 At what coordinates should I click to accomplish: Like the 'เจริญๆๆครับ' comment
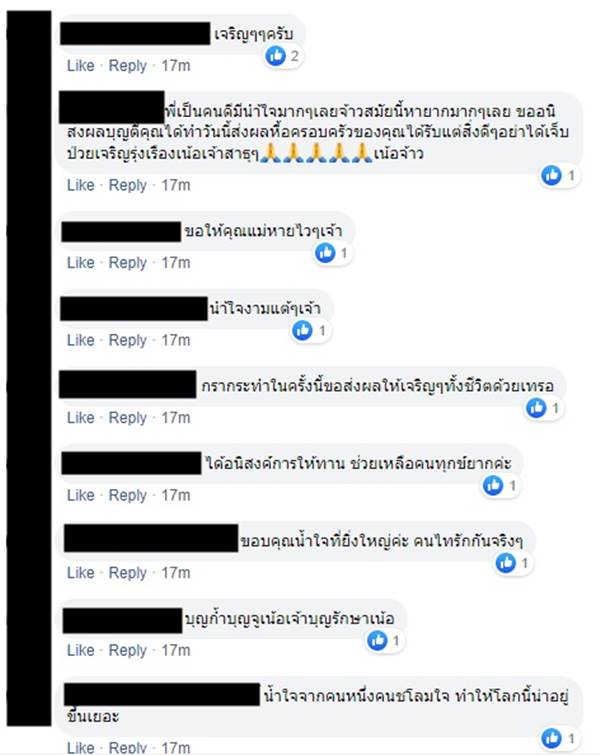coord(80,65)
